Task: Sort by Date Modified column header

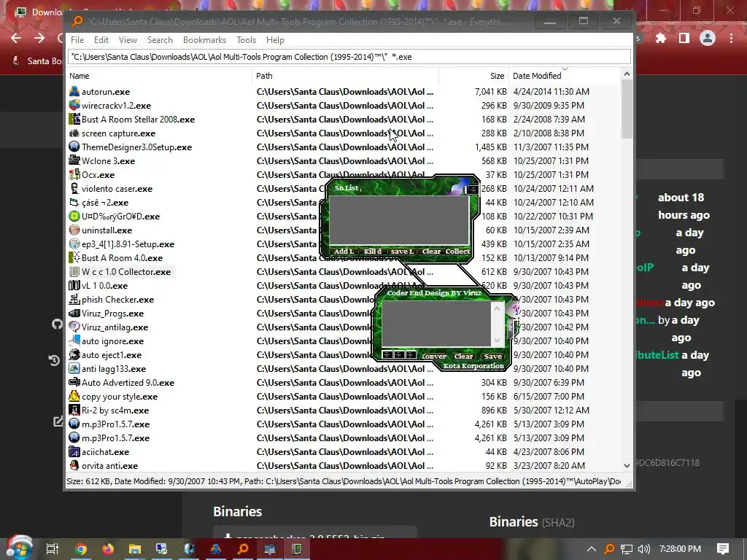Action: coord(564,76)
